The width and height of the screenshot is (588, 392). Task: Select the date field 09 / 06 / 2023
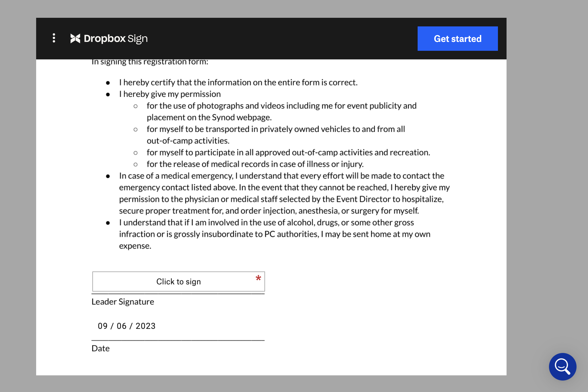coord(126,326)
